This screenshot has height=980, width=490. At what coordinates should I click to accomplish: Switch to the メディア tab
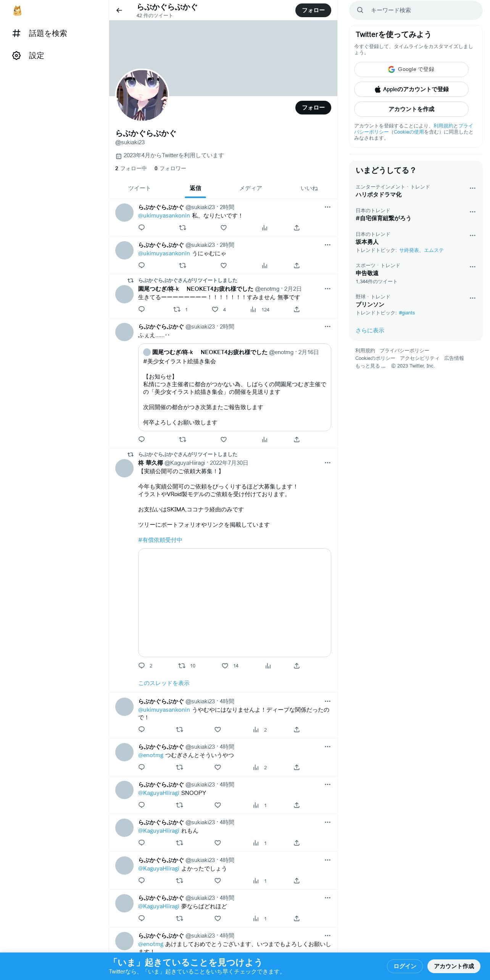251,189
